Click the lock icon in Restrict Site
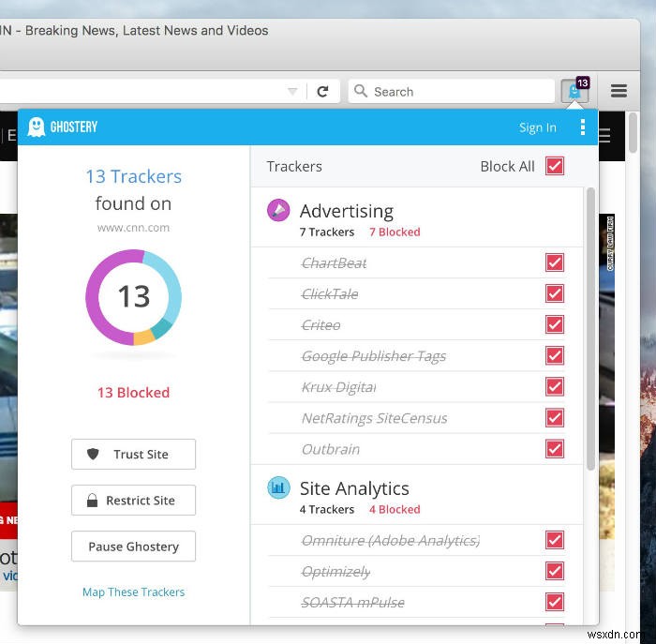 coord(92,500)
